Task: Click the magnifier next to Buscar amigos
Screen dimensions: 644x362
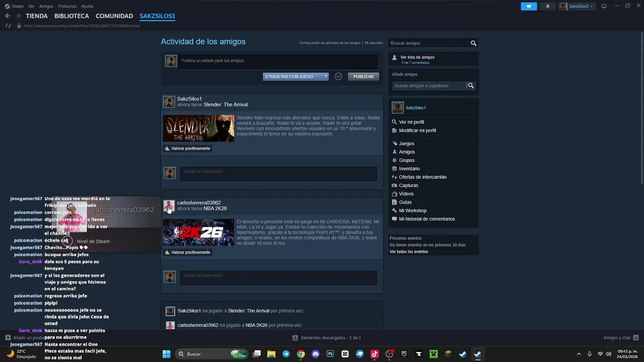Action: [473, 43]
